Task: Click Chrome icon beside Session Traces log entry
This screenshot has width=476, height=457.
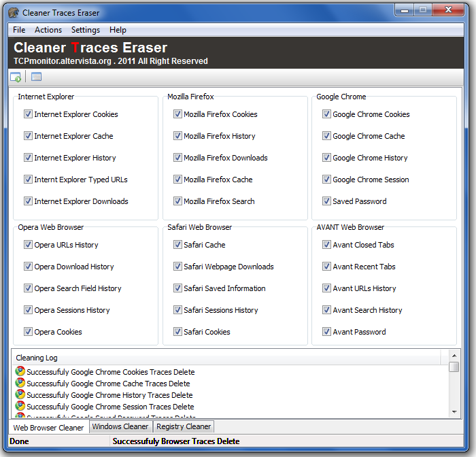Action: point(20,406)
